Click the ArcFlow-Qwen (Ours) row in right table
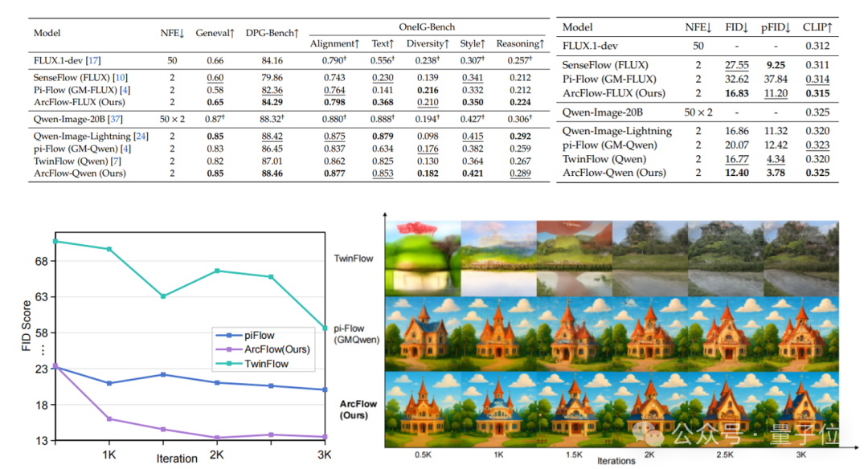 698,173
